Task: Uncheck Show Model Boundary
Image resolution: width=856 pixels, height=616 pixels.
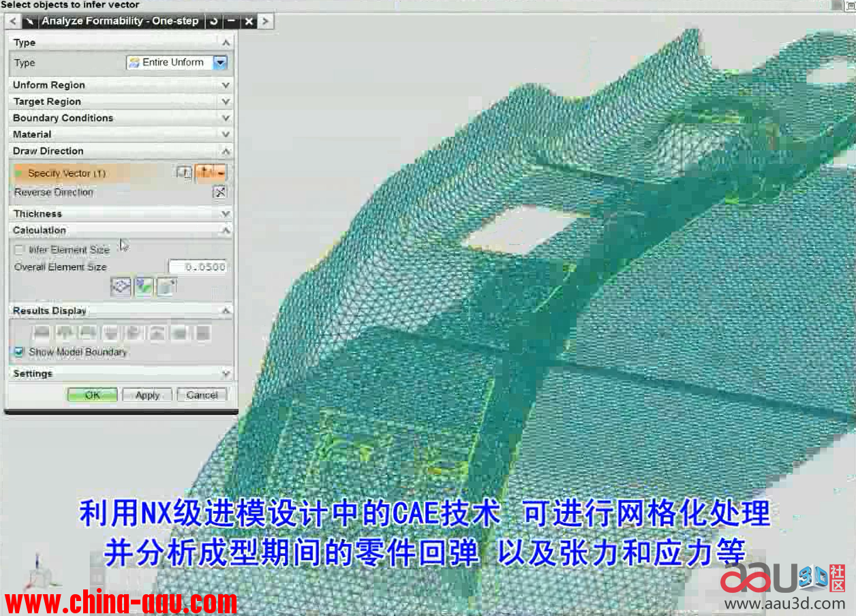Action: point(20,352)
